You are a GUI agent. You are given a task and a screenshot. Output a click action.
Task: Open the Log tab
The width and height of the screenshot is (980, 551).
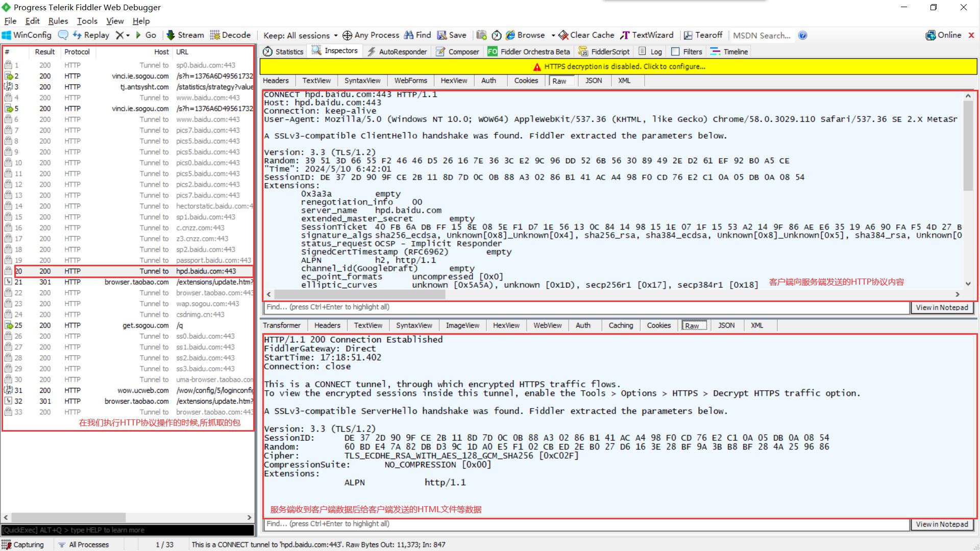(651, 52)
